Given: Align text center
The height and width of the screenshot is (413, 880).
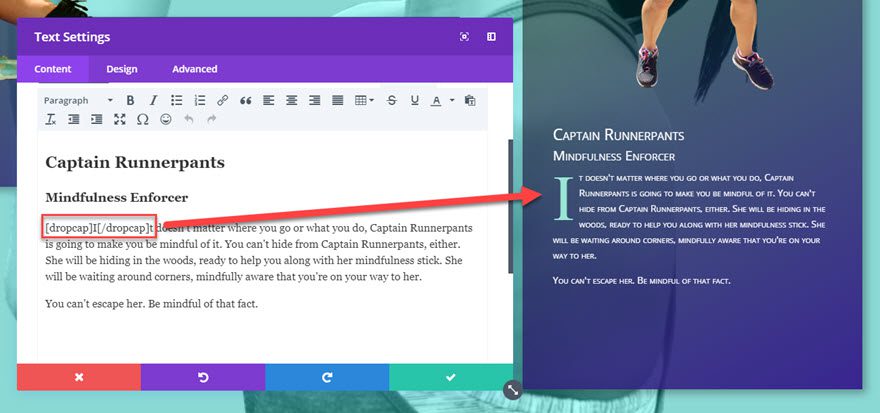Looking at the screenshot, I should click(291, 100).
